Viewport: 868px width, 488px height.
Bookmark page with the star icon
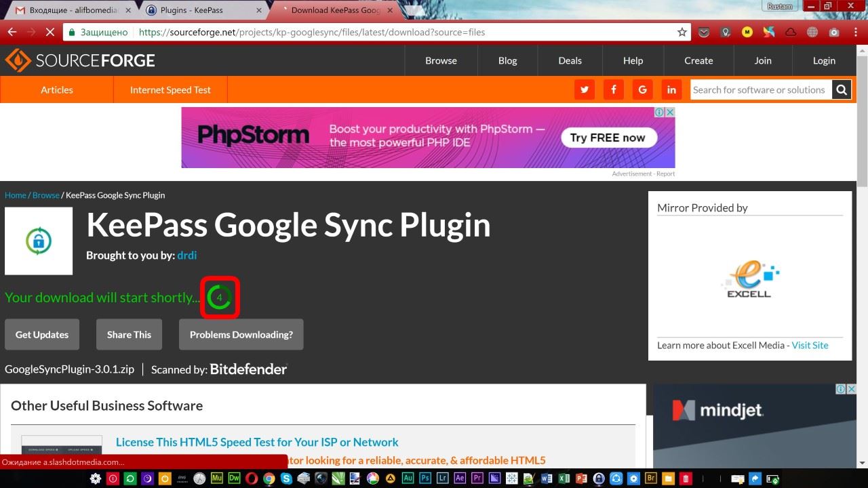click(682, 32)
